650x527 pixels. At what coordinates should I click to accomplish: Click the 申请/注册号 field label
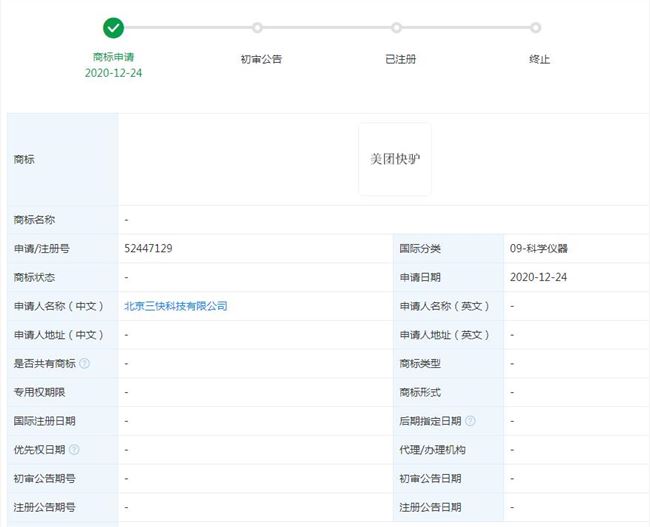pyautogui.click(x=42, y=248)
